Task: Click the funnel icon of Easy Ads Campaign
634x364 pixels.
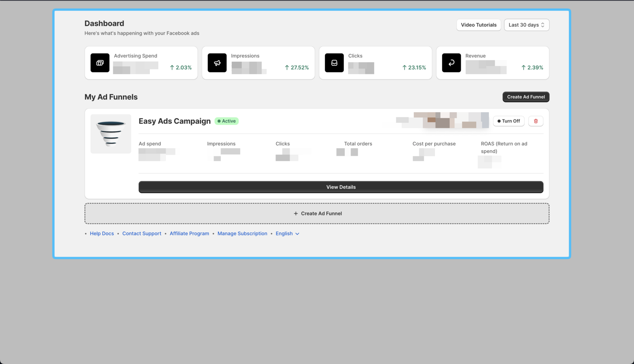Action: pos(111,133)
